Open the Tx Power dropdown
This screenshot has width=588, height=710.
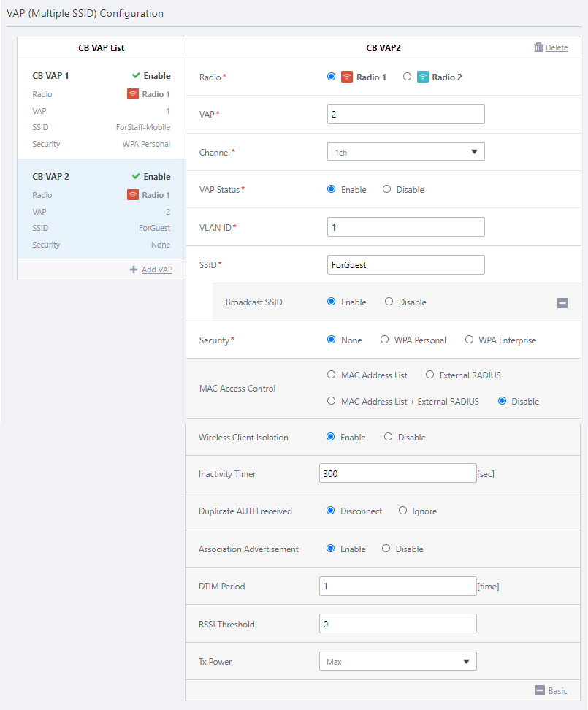click(x=397, y=662)
